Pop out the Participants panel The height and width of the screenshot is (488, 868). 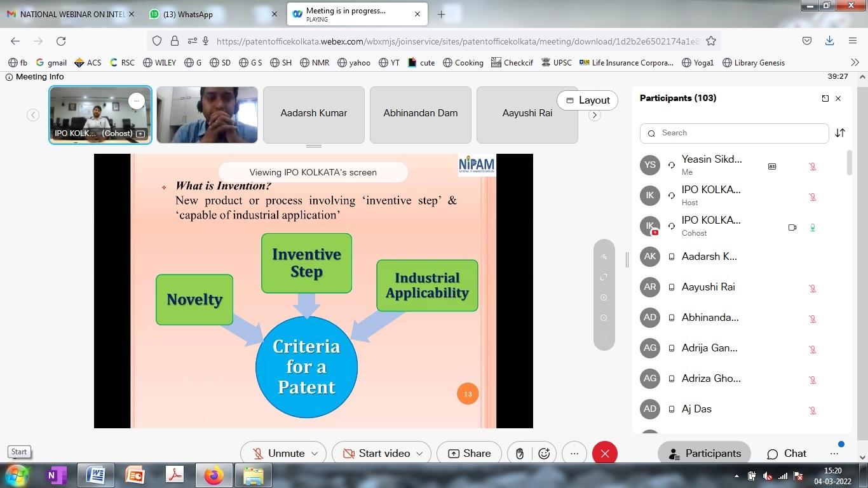[x=825, y=98]
